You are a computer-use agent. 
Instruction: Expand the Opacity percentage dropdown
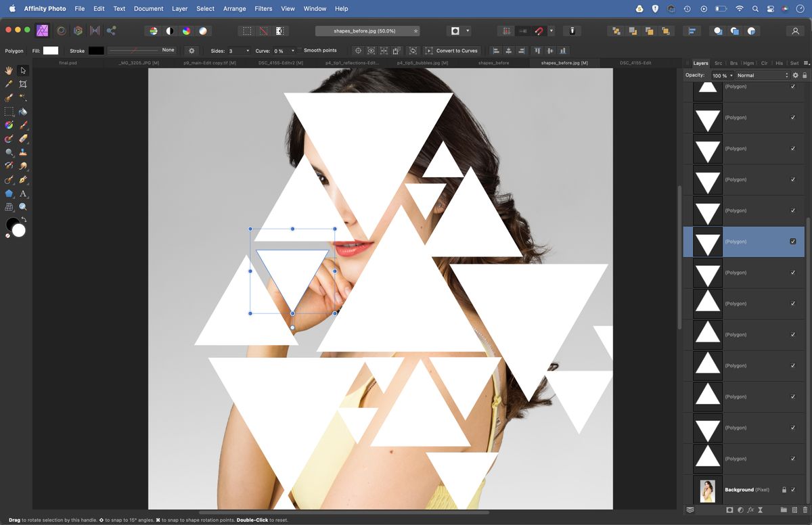pyautogui.click(x=731, y=75)
